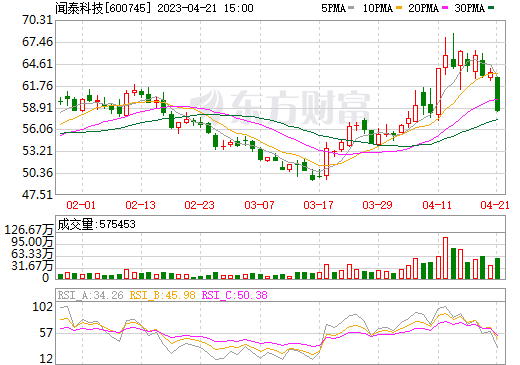This screenshot has width=520, height=365.
Task: Click the 70.31 price axis label
Action: (37, 20)
